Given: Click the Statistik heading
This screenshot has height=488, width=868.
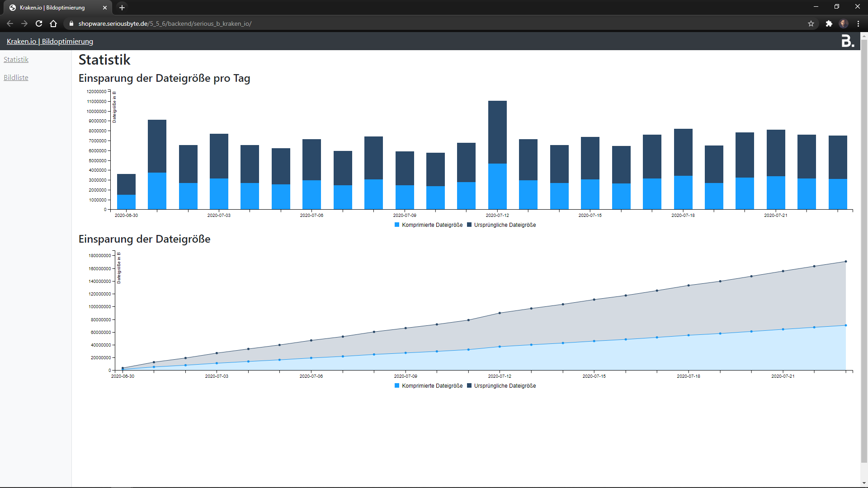Looking at the screenshot, I should [104, 60].
